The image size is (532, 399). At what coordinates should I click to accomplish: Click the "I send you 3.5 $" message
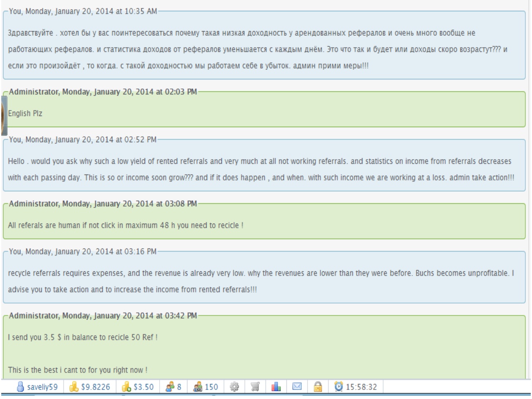[83, 337]
